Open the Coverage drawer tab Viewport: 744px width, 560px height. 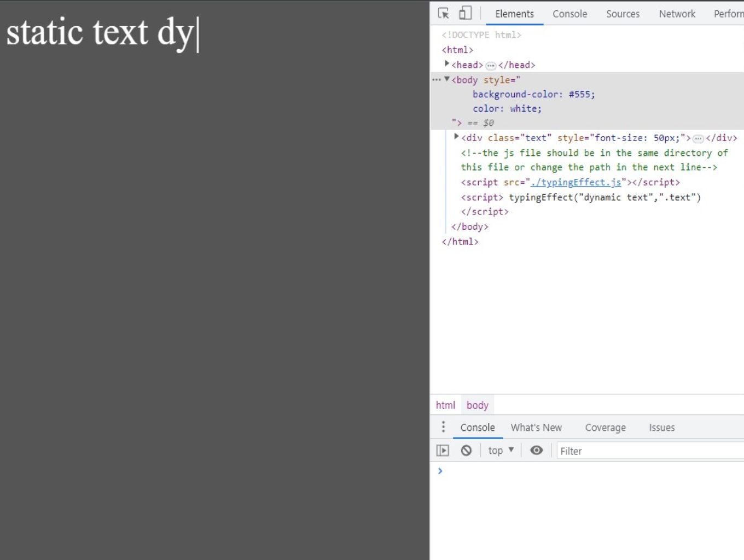(605, 428)
